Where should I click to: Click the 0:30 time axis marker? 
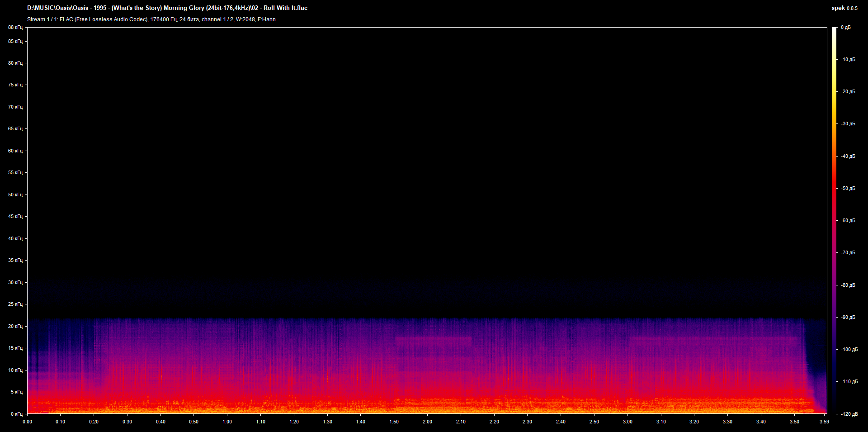(x=127, y=422)
